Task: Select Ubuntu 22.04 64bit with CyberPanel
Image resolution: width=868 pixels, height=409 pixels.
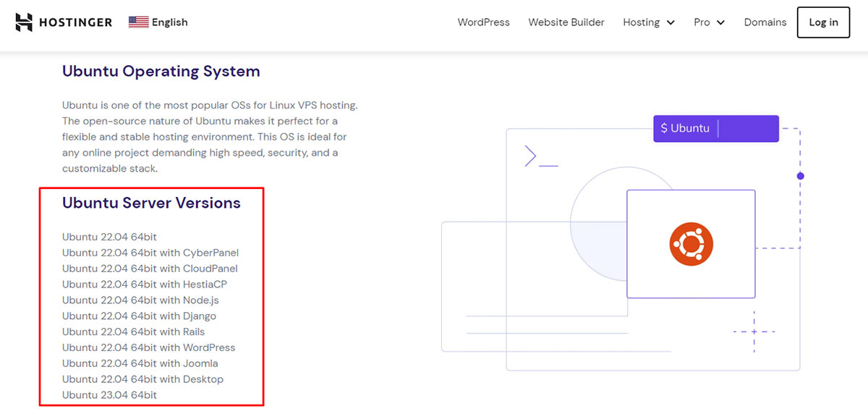Action: tap(150, 253)
